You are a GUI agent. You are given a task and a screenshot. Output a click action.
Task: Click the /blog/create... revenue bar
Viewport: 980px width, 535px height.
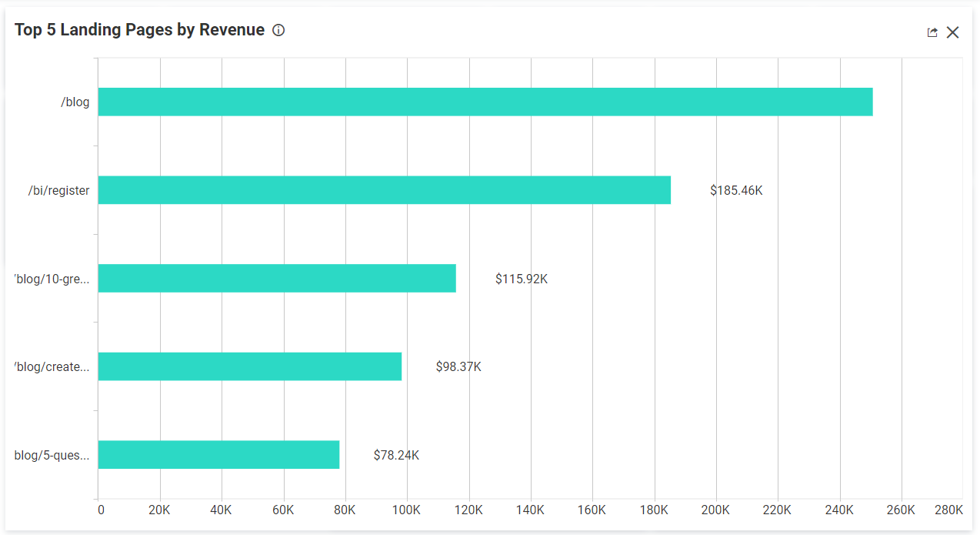(250, 366)
